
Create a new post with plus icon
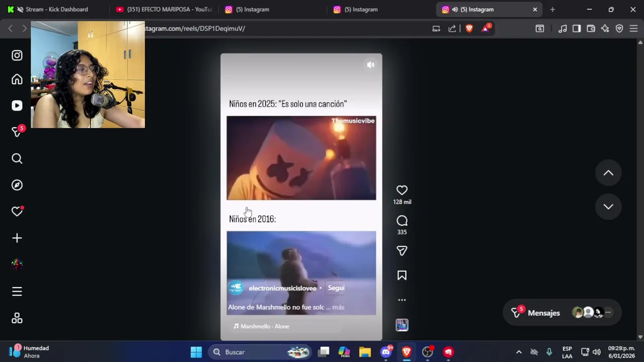(x=17, y=238)
